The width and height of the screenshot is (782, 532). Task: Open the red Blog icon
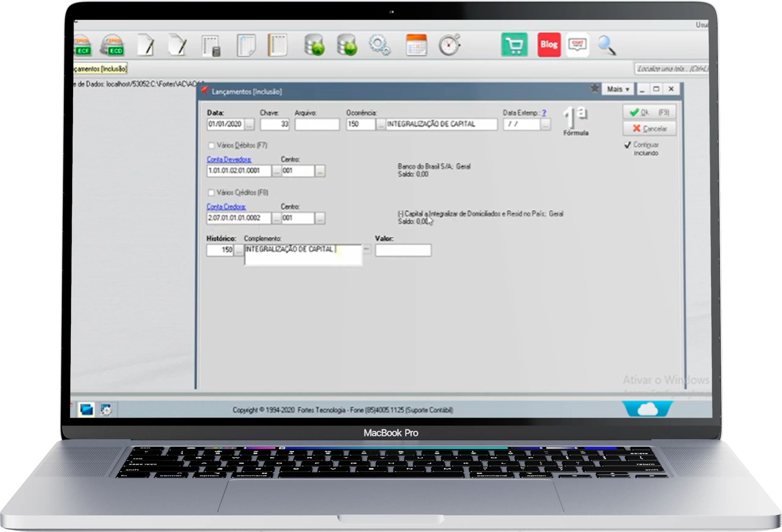point(549,45)
